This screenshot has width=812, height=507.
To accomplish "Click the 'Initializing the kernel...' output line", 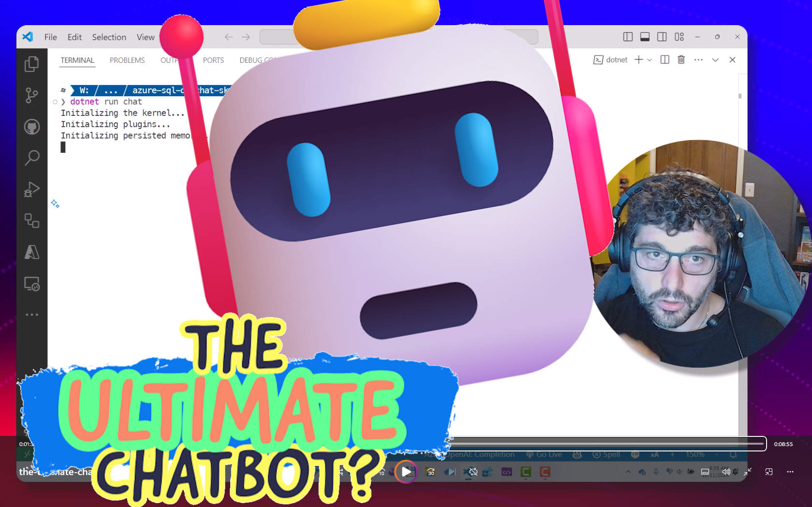I will (122, 113).
